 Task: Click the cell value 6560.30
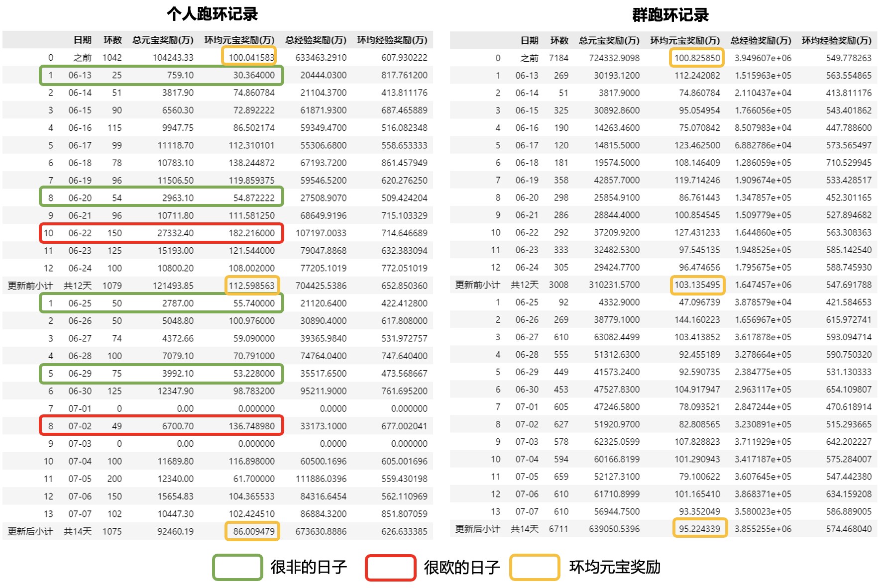pos(178,110)
